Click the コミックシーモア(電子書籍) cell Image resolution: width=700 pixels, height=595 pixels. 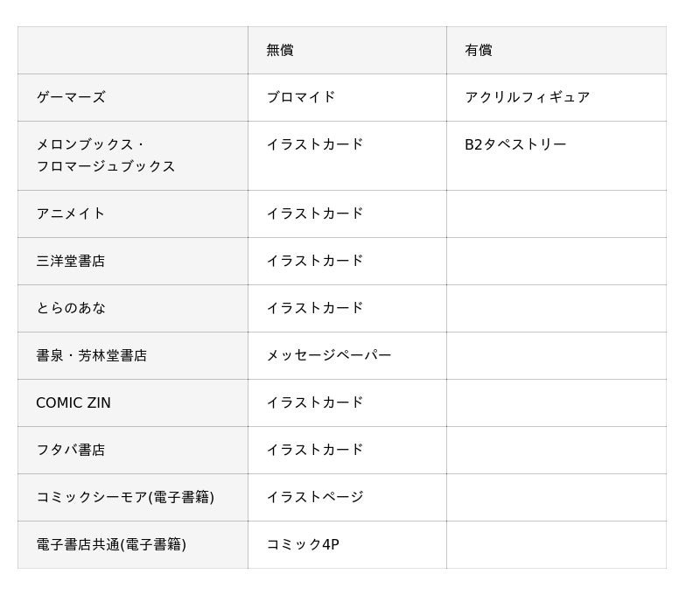125,497
